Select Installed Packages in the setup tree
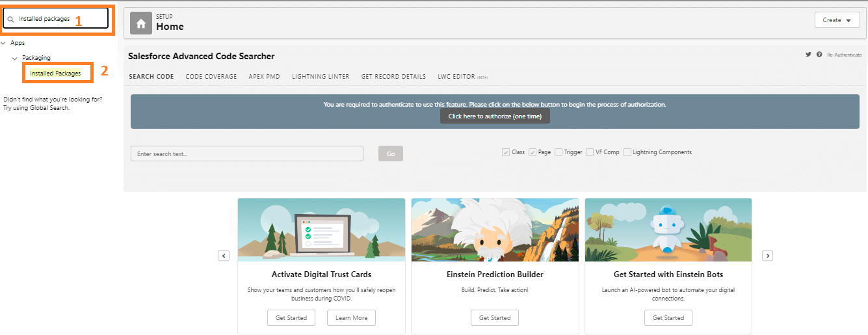 (56, 74)
